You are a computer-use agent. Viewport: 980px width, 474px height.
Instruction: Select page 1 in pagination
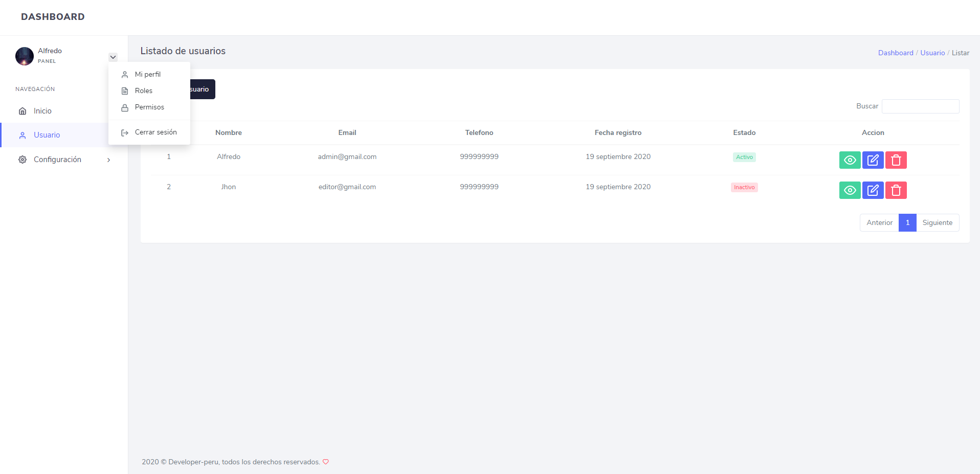tap(907, 222)
